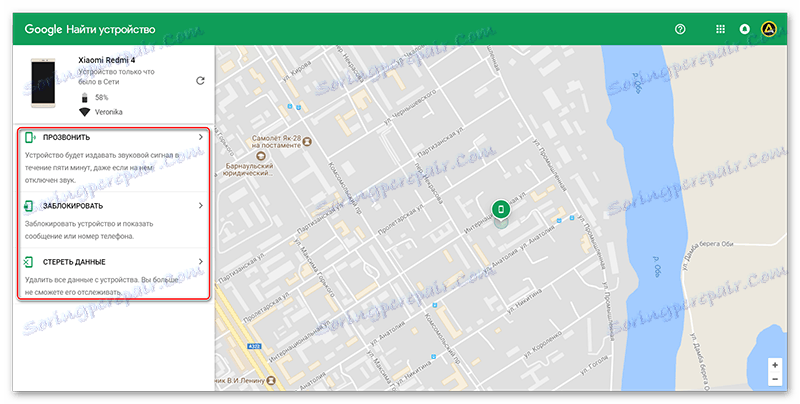Click the Устройство только что было в Сети status

click(116, 77)
